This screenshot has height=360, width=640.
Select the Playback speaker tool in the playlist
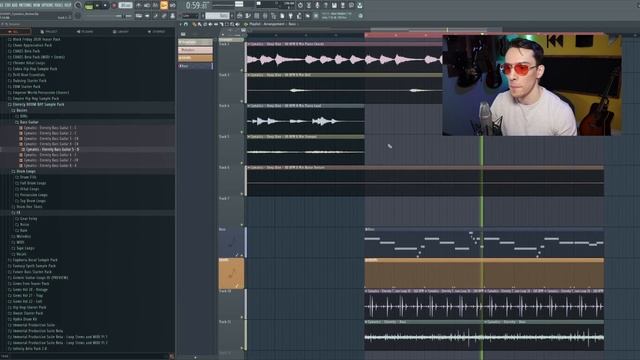tap(237, 24)
